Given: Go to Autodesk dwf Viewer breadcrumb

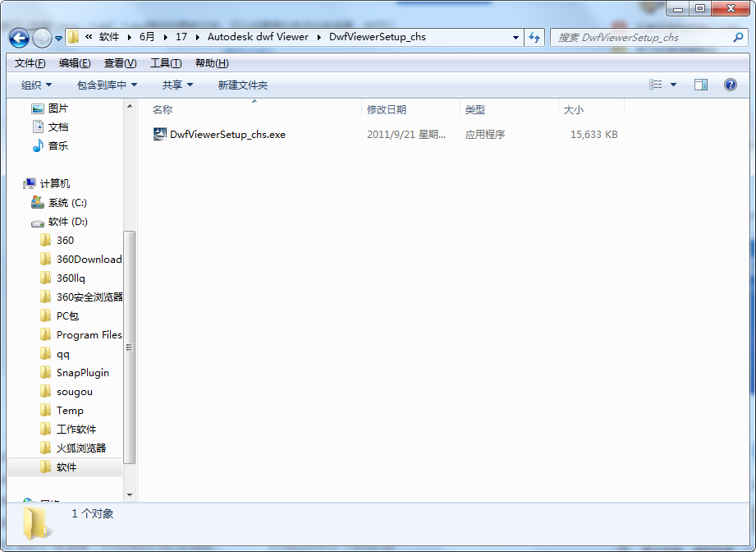Looking at the screenshot, I should (x=258, y=37).
